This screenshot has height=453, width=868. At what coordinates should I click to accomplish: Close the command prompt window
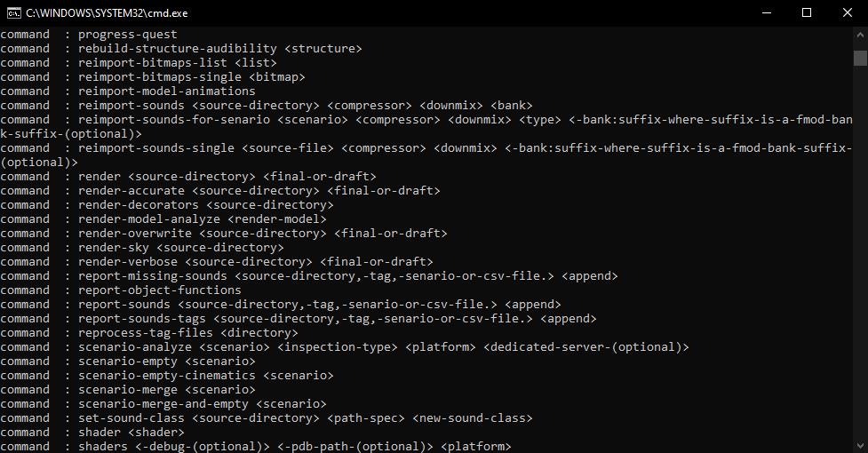[847, 12]
